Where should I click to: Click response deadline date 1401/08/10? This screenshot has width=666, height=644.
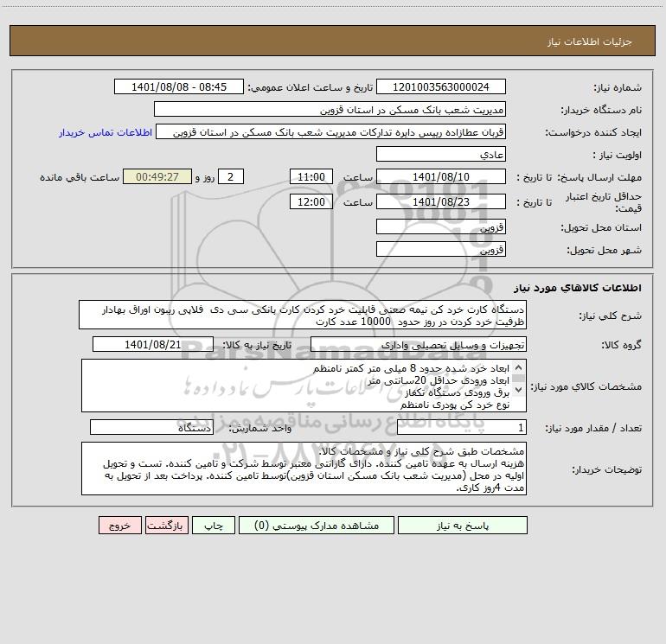tap(441, 176)
